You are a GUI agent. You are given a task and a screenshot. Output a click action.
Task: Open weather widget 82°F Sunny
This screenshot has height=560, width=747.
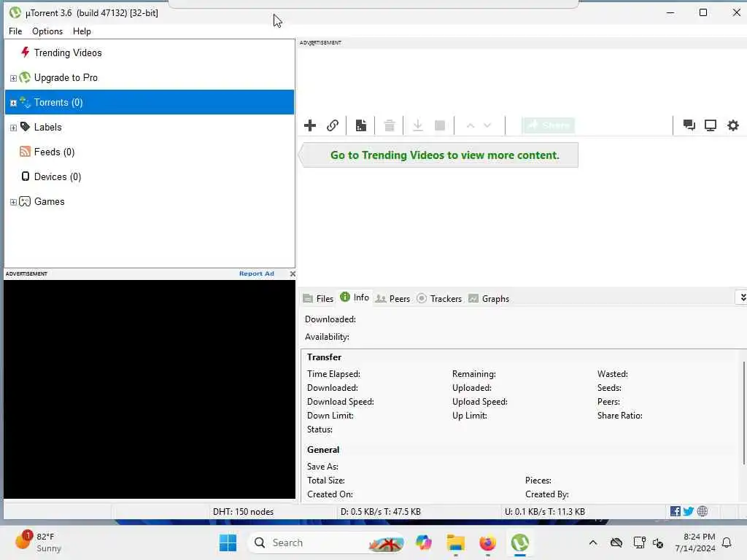38,542
